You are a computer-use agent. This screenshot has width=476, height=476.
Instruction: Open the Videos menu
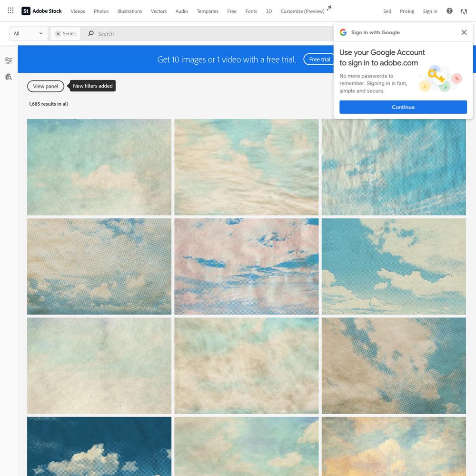click(78, 11)
